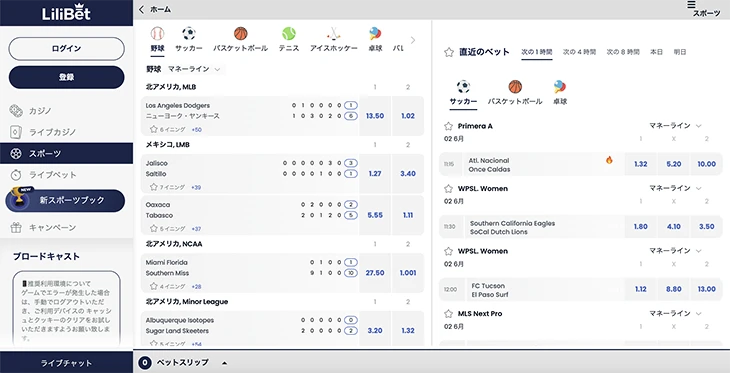The image size is (730, 373).
Task: Click table tennis icon under upcoming bets
Action: (x=560, y=87)
